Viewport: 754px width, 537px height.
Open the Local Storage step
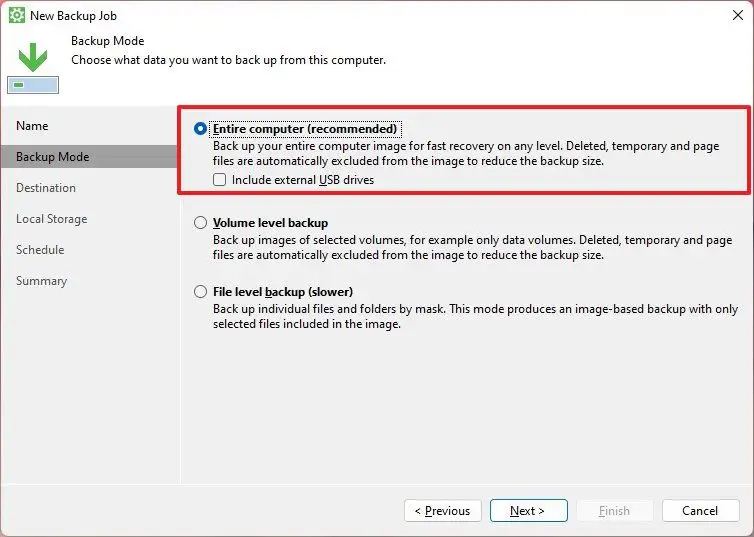tap(51, 219)
